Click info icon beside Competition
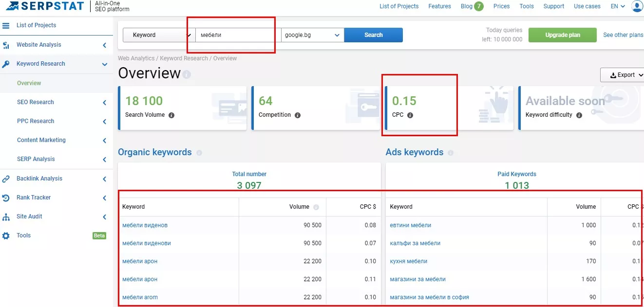The image size is (644, 307). [298, 115]
